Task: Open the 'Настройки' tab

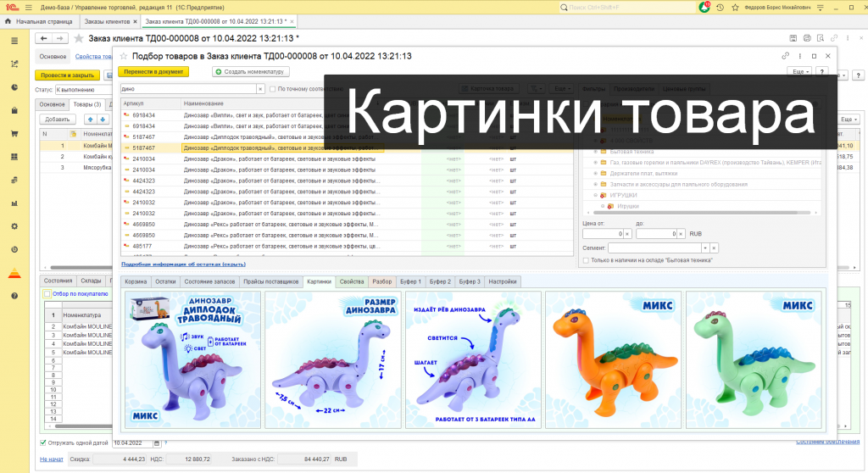Action: (x=503, y=281)
